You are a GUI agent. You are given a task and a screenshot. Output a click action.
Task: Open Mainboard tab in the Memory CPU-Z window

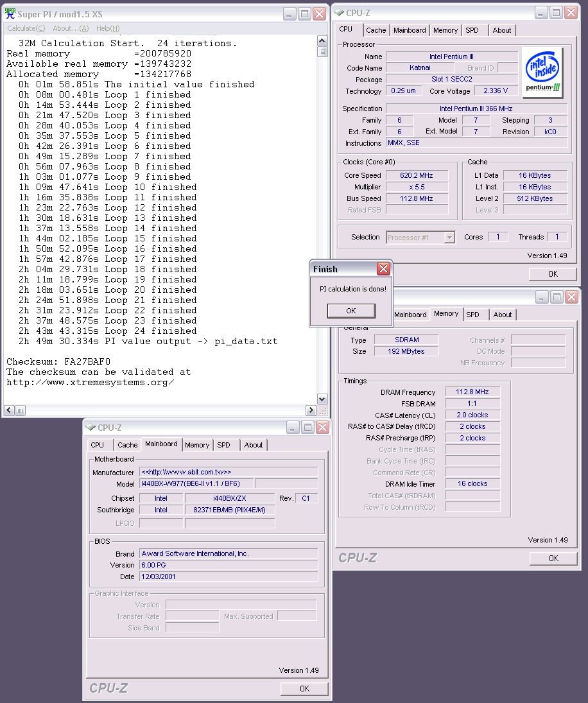(410, 315)
